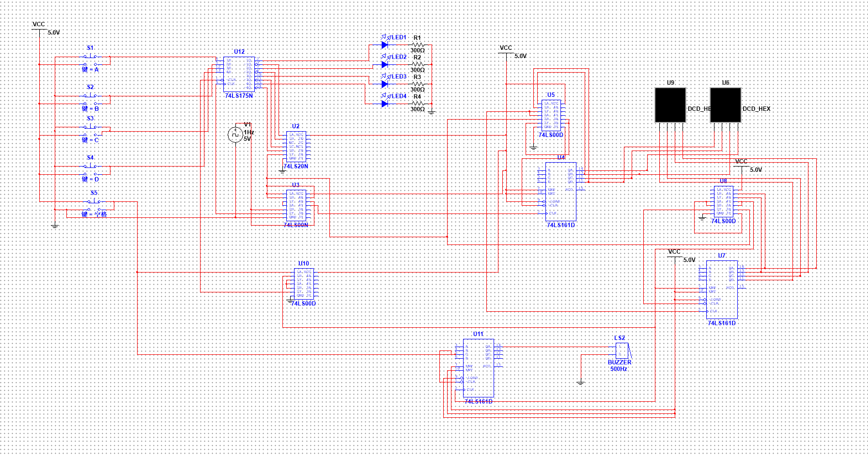Select the U11 74LS161D counter
The width and height of the screenshot is (868, 455).
tap(479, 368)
